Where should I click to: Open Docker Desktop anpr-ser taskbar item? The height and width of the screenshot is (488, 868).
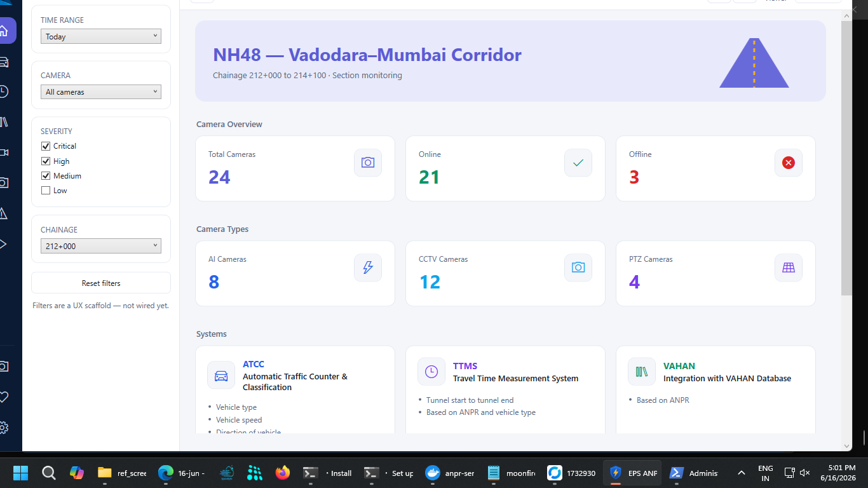pyautogui.click(x=450, y=473)
